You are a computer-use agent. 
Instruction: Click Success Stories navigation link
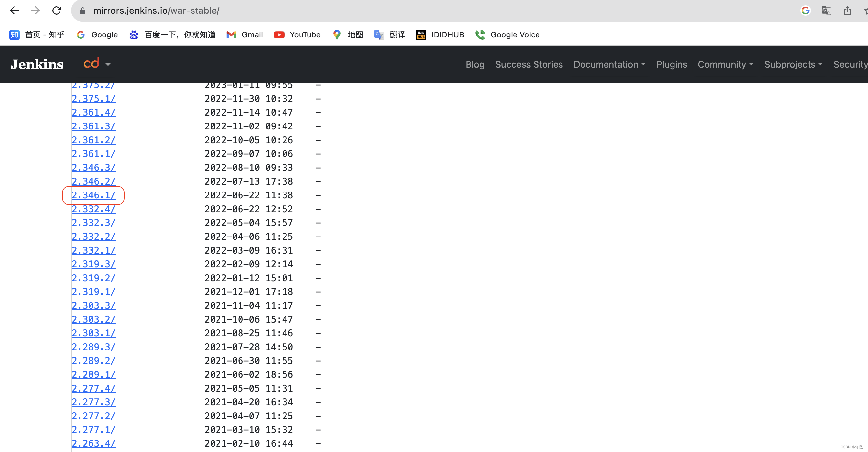(x=529, y=64)
